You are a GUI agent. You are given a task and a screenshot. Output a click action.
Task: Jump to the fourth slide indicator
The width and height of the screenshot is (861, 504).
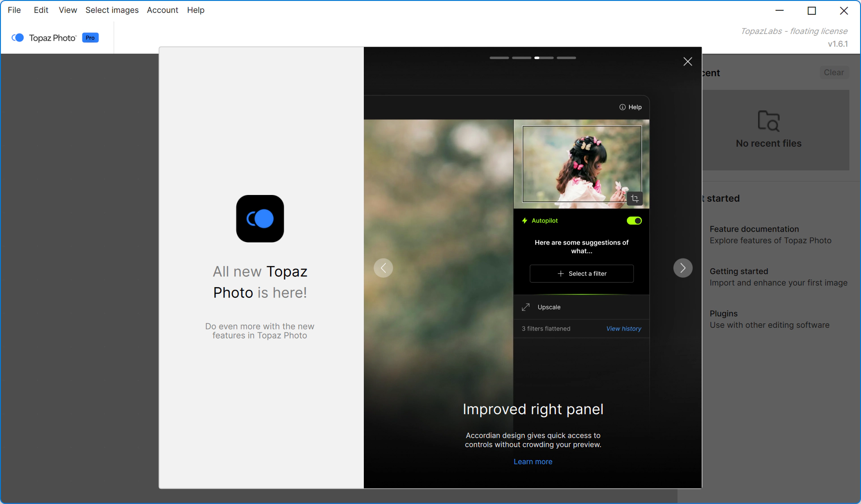tap(567, 58)
